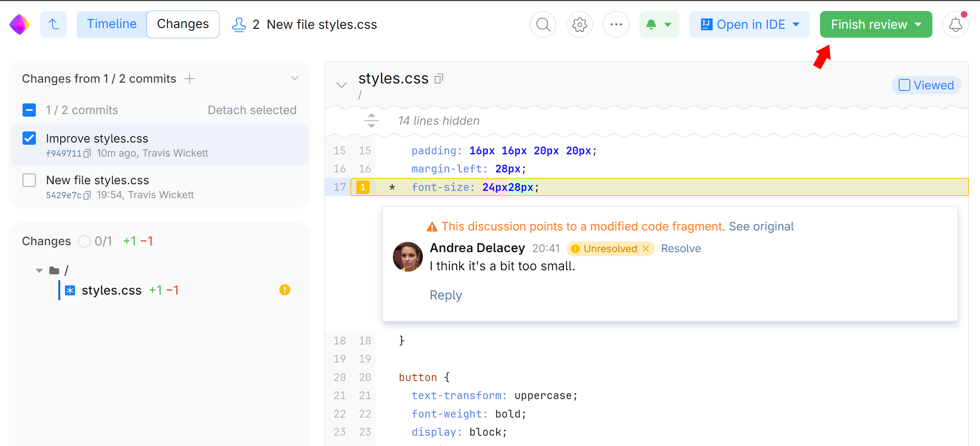Click Reply under the discussion
The height and width of the screenshot is (446, 980).
pyautogui.click(x=445, y=295)
